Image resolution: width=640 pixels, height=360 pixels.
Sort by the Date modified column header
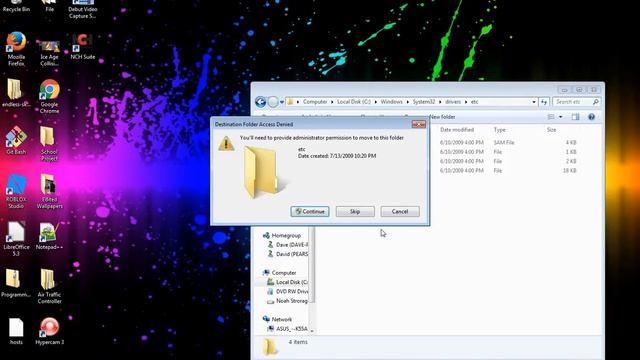[457, 129]
